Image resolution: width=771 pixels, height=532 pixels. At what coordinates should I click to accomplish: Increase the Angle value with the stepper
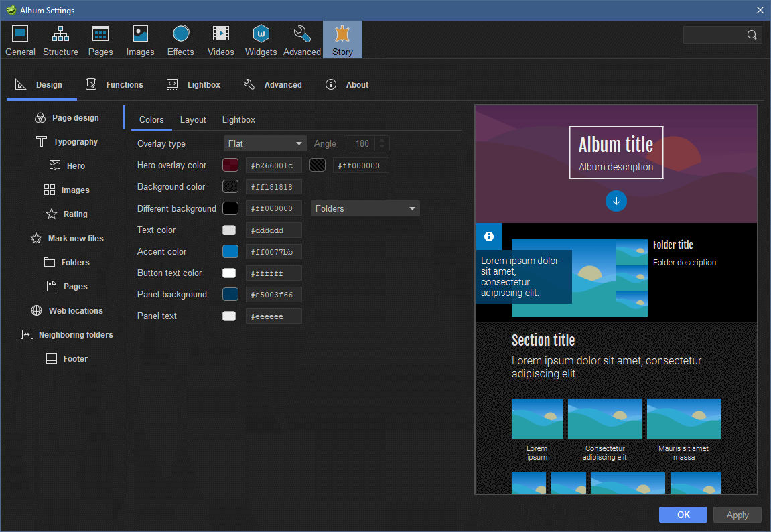click(x=382, y=140)
